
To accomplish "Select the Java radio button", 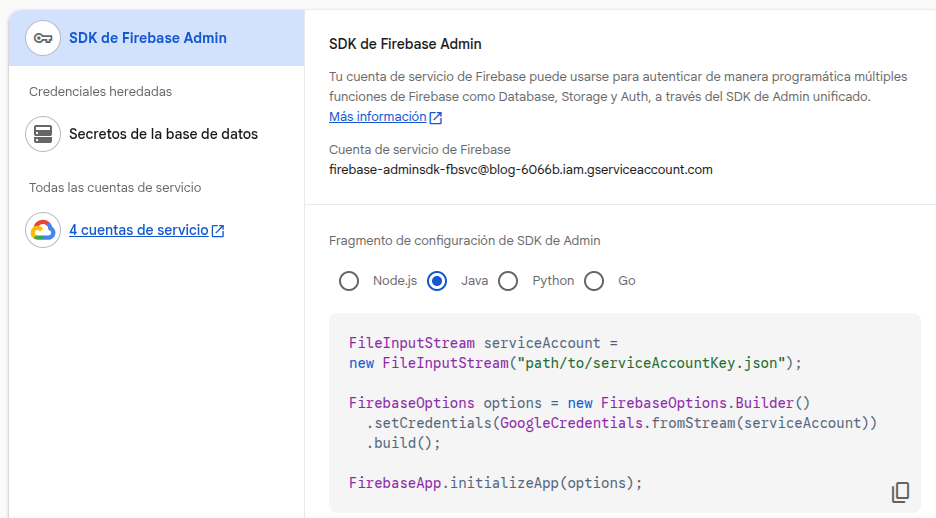I will point(437,281).
